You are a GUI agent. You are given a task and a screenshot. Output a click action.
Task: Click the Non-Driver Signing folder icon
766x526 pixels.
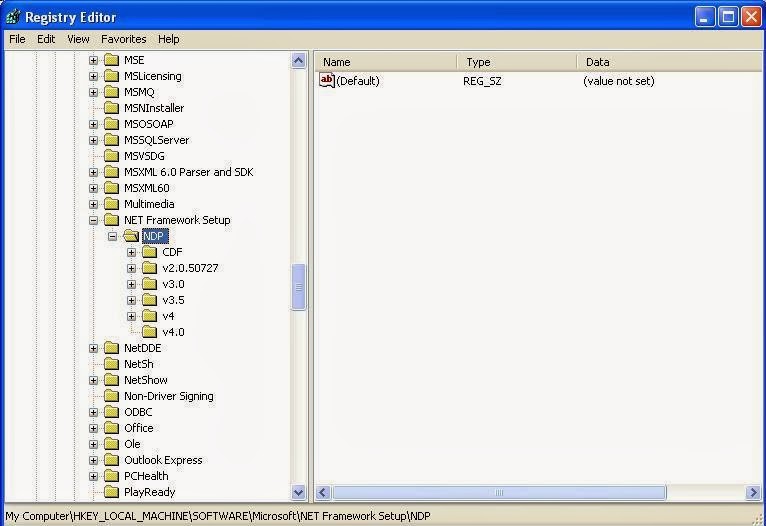(x=111, y=396)
